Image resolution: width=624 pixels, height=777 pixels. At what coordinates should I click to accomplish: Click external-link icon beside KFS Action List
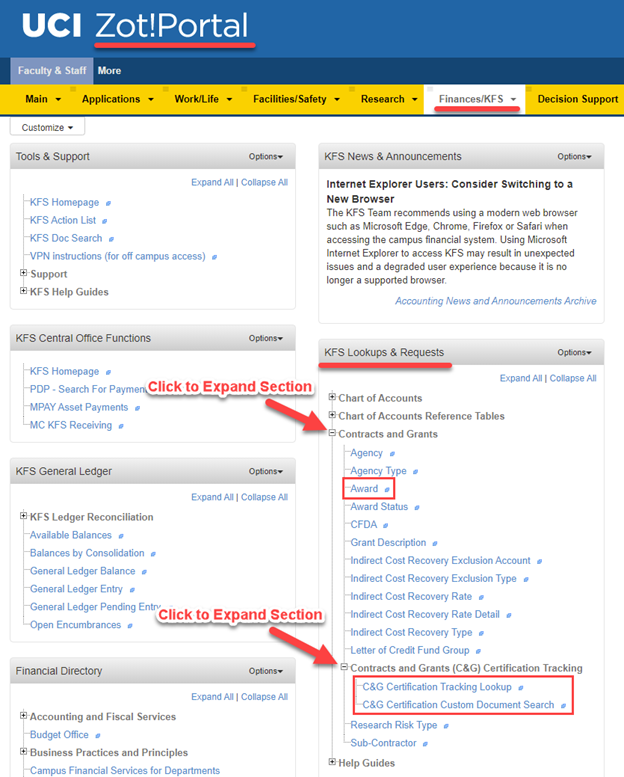(105, 221)
